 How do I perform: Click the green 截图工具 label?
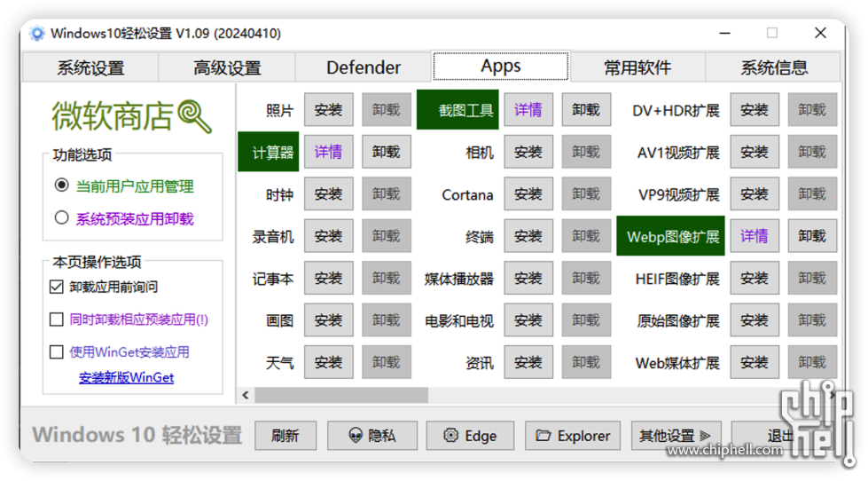click(x=457, y=110)
